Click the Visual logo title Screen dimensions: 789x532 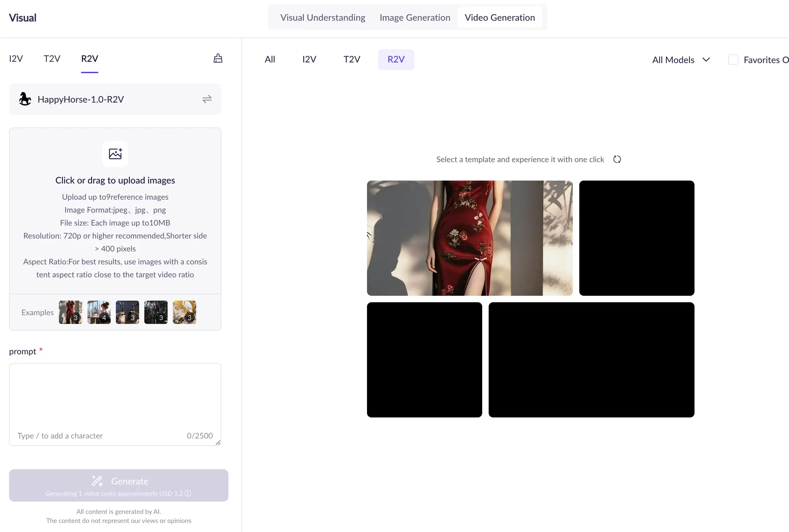[22, 18]
